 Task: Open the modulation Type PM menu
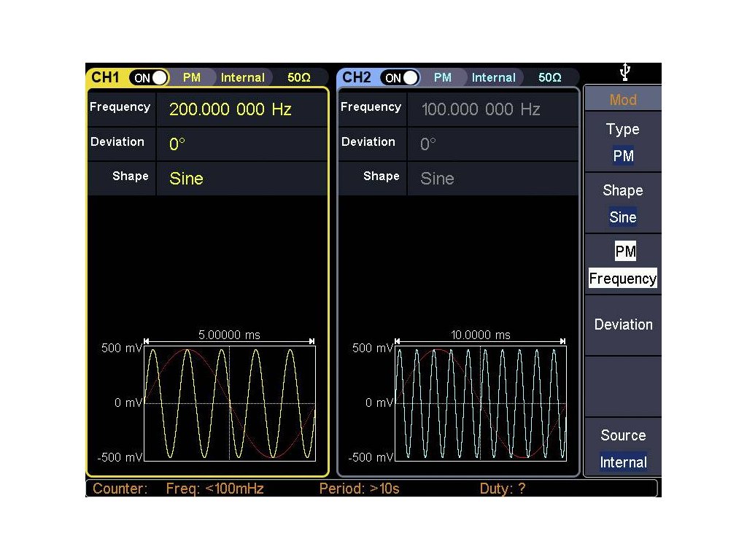click(622, 142)
